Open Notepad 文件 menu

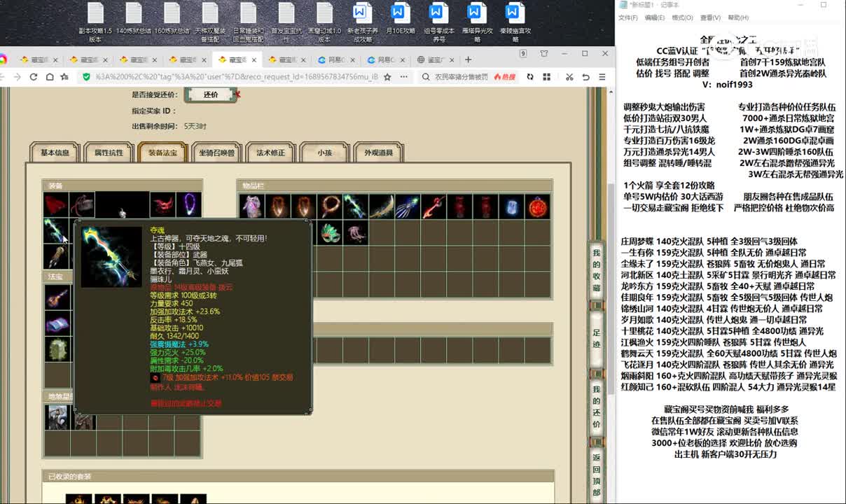coord(627,17)
